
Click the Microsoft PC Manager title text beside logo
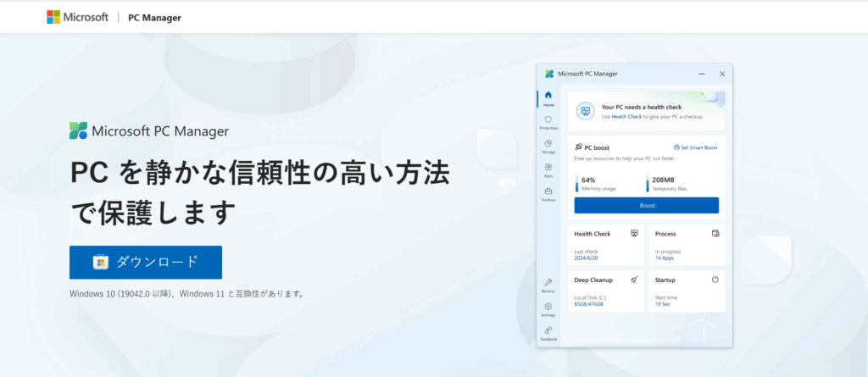(x=160, y=131)
